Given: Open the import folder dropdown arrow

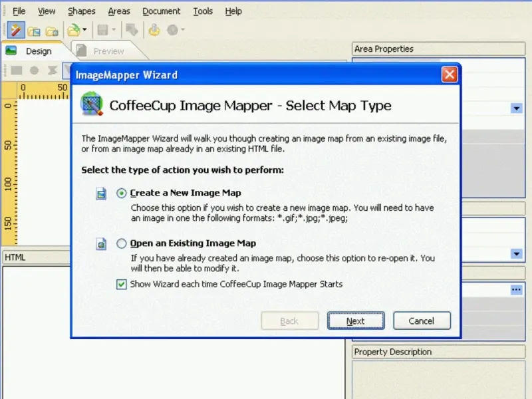Looking at the screenshot, I should (x=84, y=30).
